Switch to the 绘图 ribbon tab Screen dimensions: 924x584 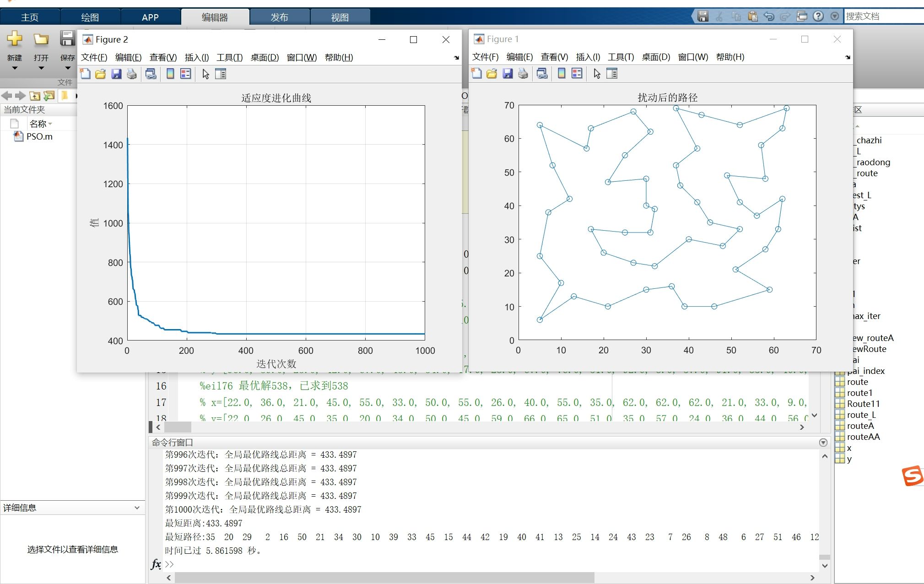coord(90,17)
